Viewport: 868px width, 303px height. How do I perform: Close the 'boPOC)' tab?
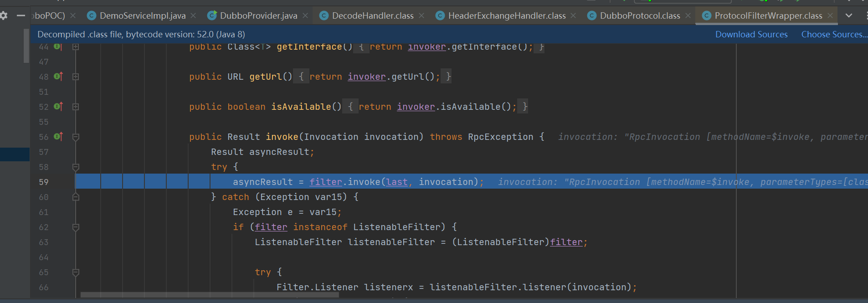73,15
